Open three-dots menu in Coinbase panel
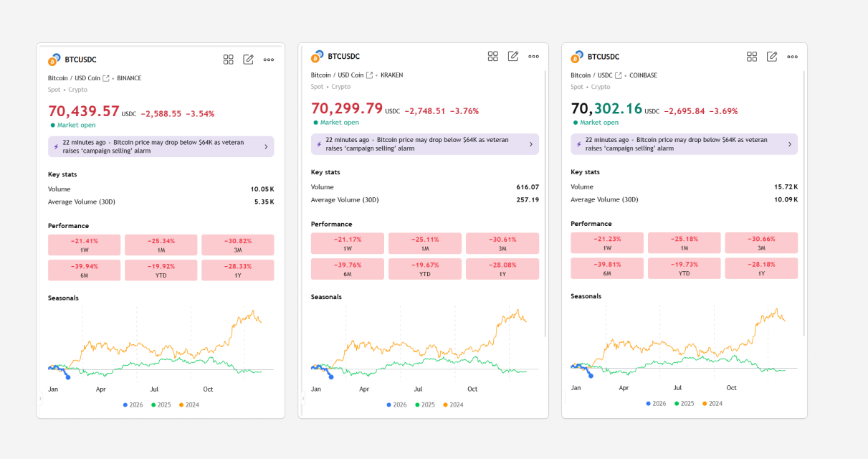 pyautogui.click(x=792, y=56)
